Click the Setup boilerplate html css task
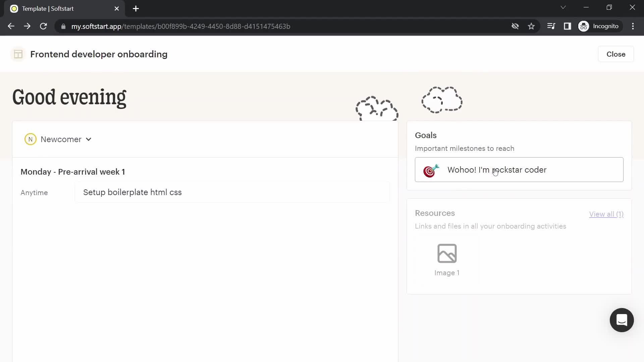644x362 pixels. pyautogui.click(x=132, y=192)
